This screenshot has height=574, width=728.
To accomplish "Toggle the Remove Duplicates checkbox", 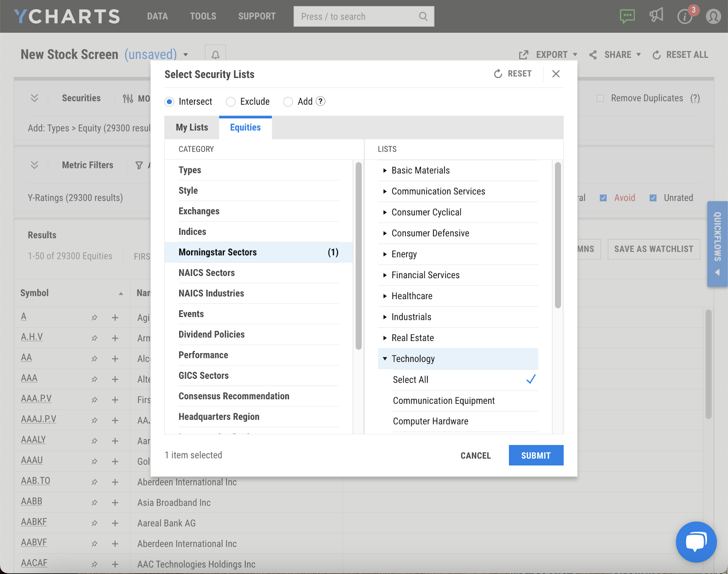I will [600, 98].
